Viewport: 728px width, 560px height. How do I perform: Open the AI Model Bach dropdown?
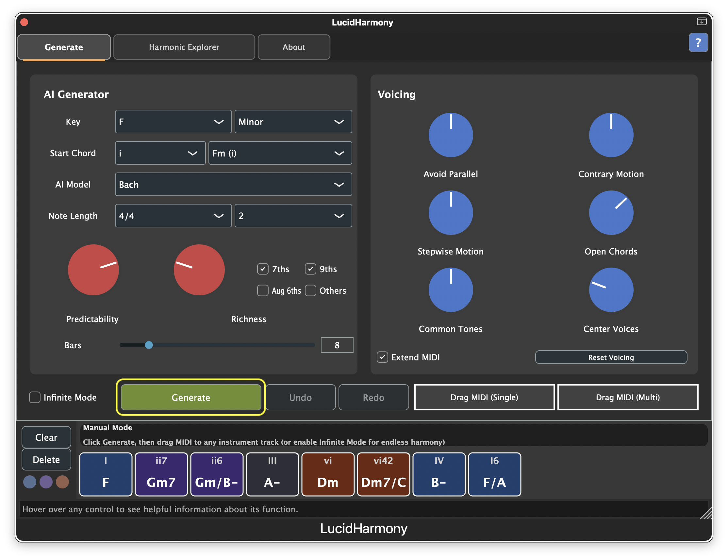[x=233, y=184]
